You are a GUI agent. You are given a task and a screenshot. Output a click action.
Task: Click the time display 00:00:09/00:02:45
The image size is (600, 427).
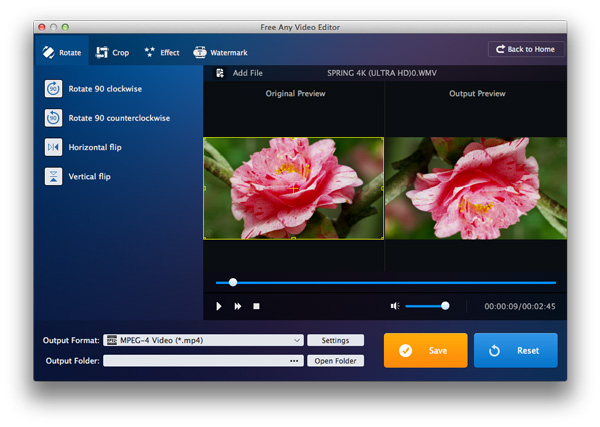(520, 306)
